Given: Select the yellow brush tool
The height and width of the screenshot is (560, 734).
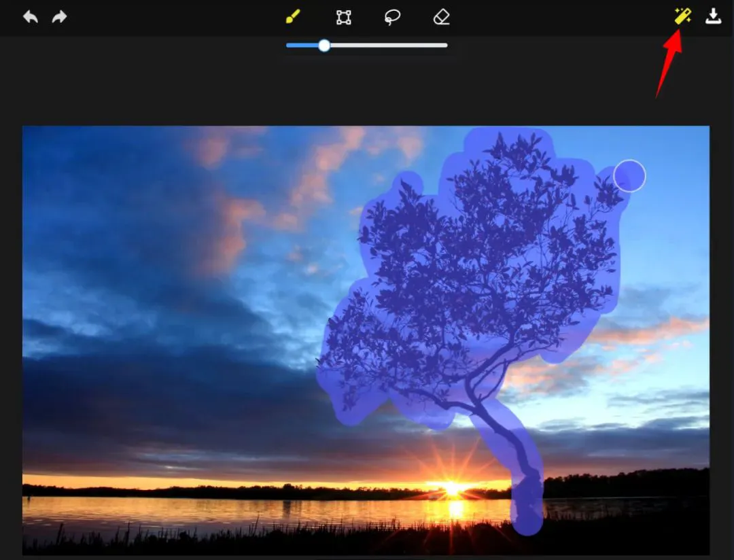Looking at the screenshot, I should click(293, 17).
